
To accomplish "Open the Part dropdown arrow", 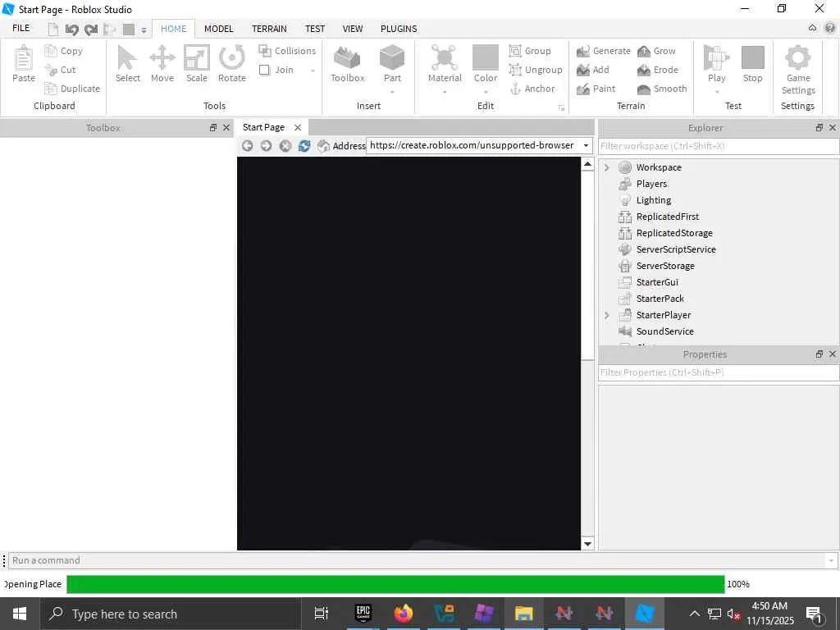I will (392, 92).
